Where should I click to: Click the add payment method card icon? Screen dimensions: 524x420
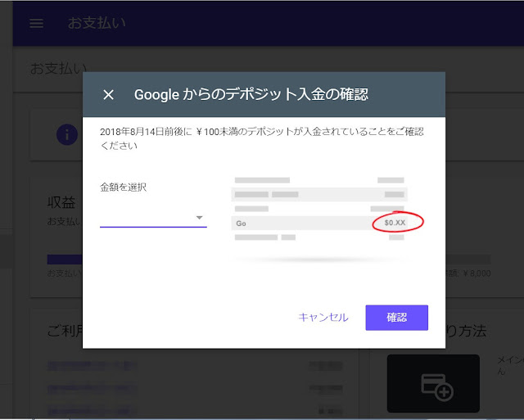(436, 386)
